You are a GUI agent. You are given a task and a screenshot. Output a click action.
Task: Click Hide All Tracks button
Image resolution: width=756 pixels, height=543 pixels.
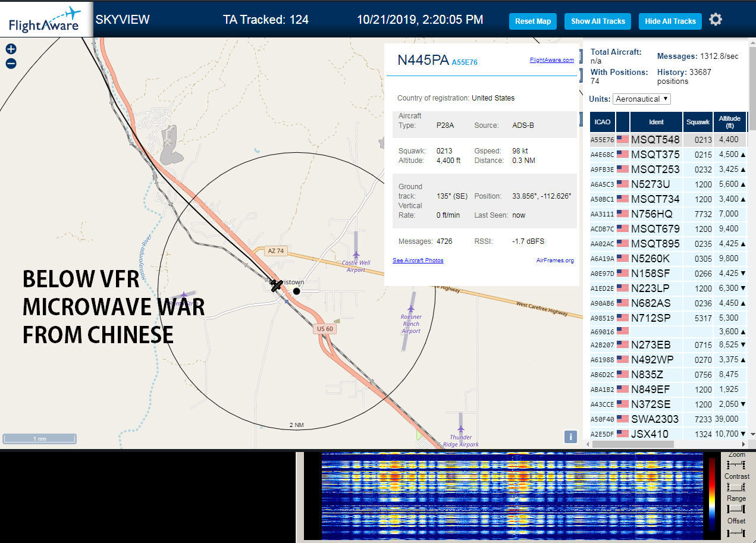(x=670, y=21)
